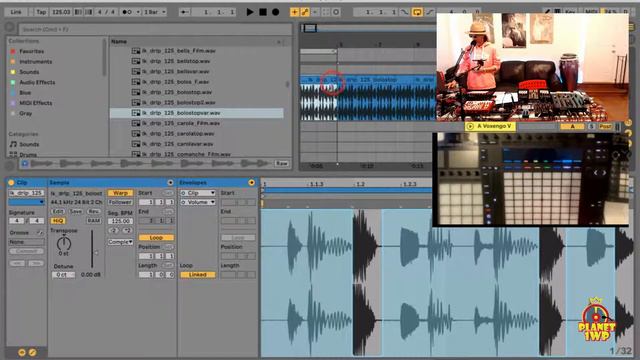Select file lk_drip_125_bellsvar.wav
640x360 pixels.
pyautogui.click(x=176, y=71)
